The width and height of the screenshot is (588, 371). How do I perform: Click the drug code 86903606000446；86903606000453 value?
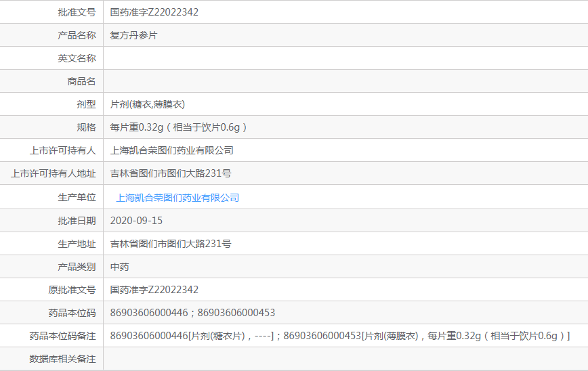[x=192, y=313]
